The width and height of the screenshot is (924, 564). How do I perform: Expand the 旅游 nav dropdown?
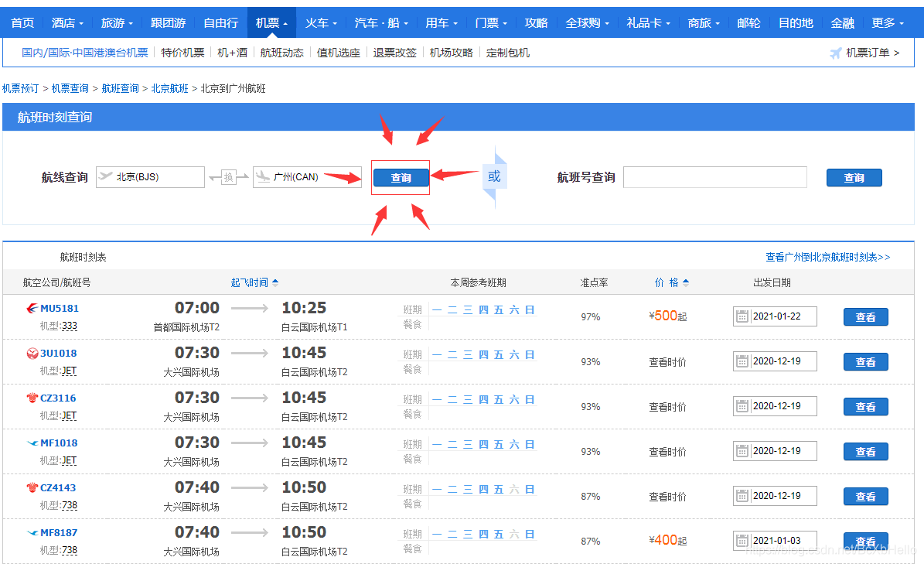point(117,23)
